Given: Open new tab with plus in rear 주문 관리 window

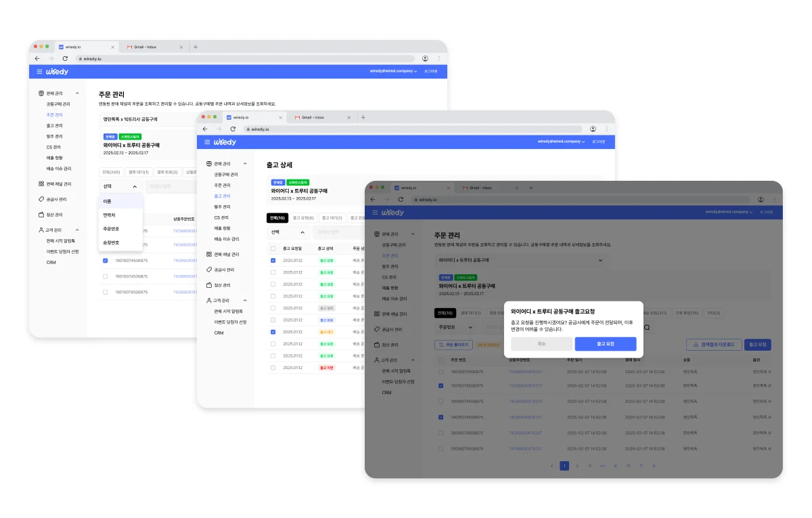Looking at the screenshot, I should (196, 47).
